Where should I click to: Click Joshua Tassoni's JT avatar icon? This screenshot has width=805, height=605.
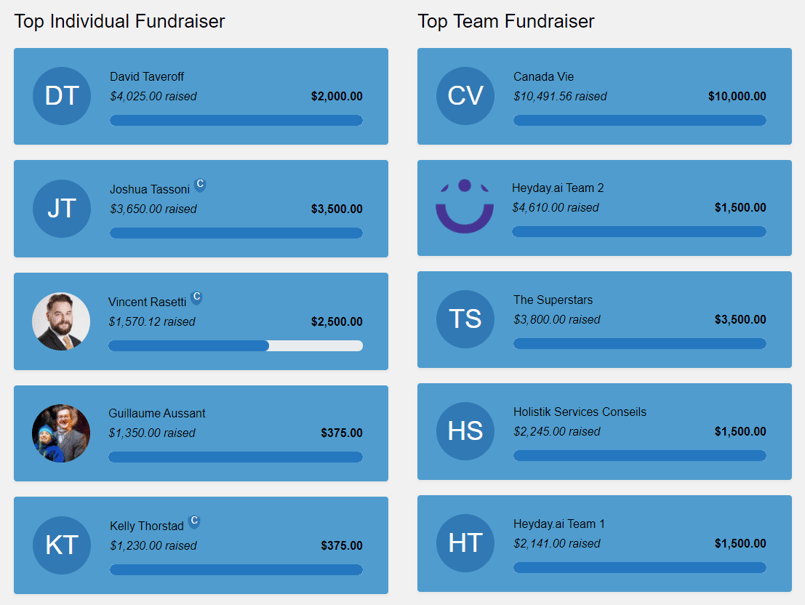(61, 208)
